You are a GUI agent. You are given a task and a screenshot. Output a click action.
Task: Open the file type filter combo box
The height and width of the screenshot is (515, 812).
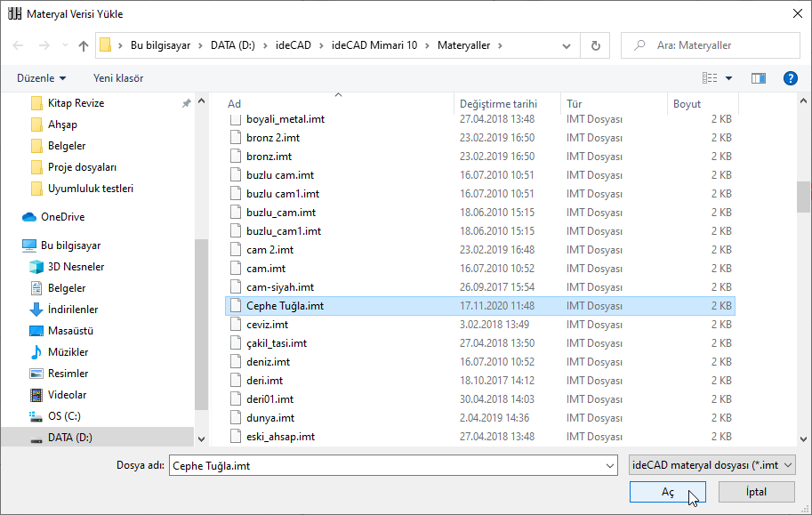(711, 465)
